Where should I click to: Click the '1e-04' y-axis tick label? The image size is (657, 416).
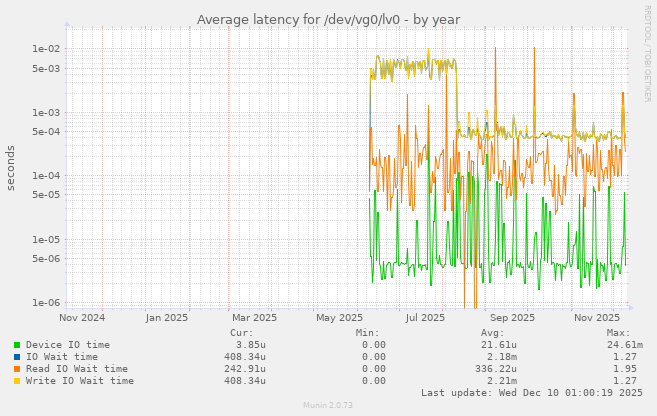click(x=46, y=176)
